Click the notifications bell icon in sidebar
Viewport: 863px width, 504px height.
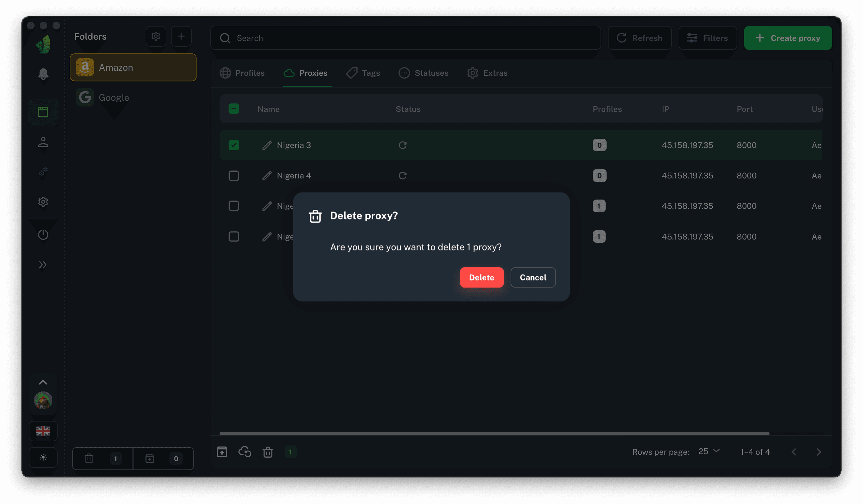[43, 74]
